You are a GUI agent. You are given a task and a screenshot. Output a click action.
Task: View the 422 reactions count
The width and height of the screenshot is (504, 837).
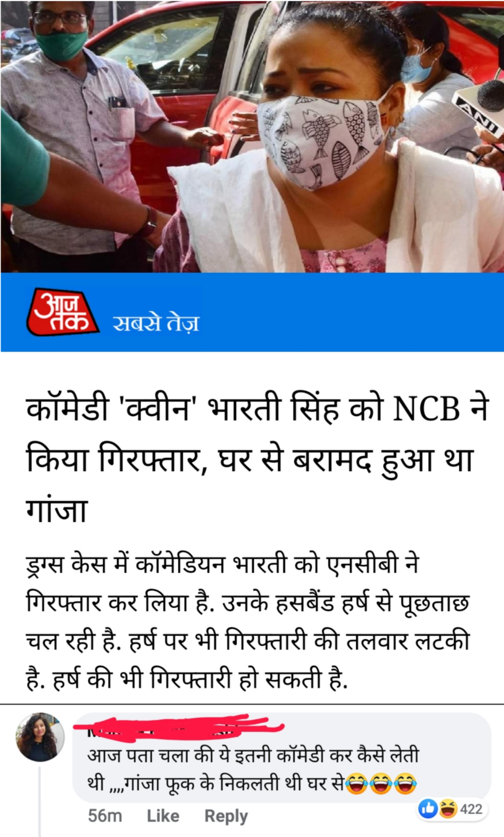point(471,809)
